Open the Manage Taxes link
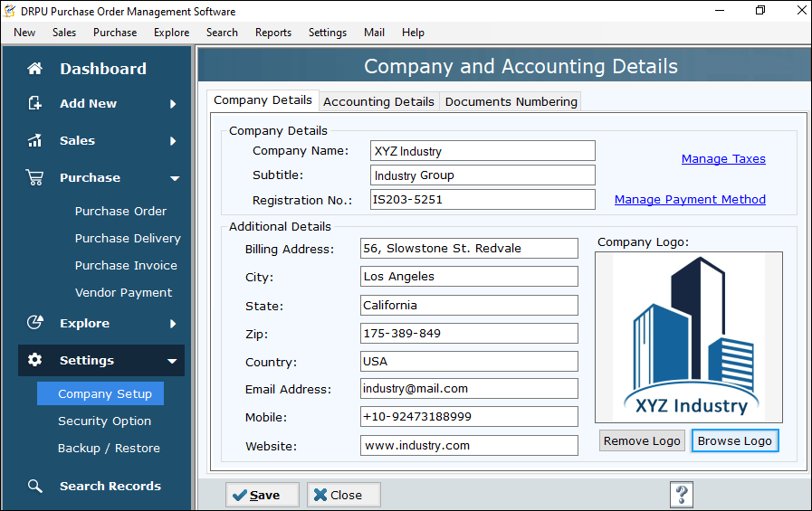 coord(723,159)
